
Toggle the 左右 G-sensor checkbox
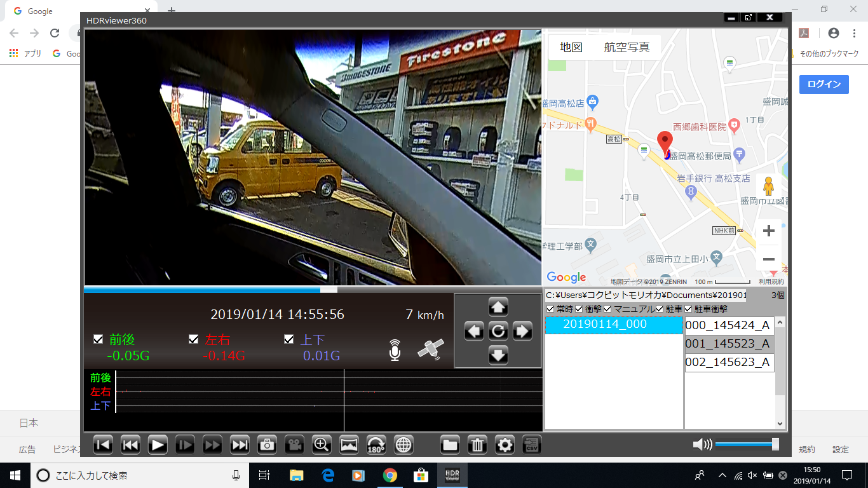click(x=194, y=339)
